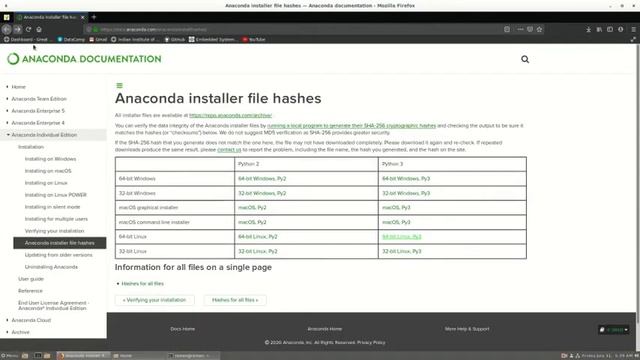The width and height of the screenshot is (640, 360).
Task: Click the browser Back button
Action: tap(7, 29)
